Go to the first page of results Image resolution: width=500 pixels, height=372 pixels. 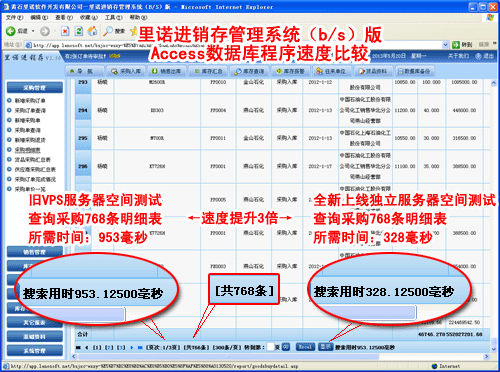coord(78,347)
